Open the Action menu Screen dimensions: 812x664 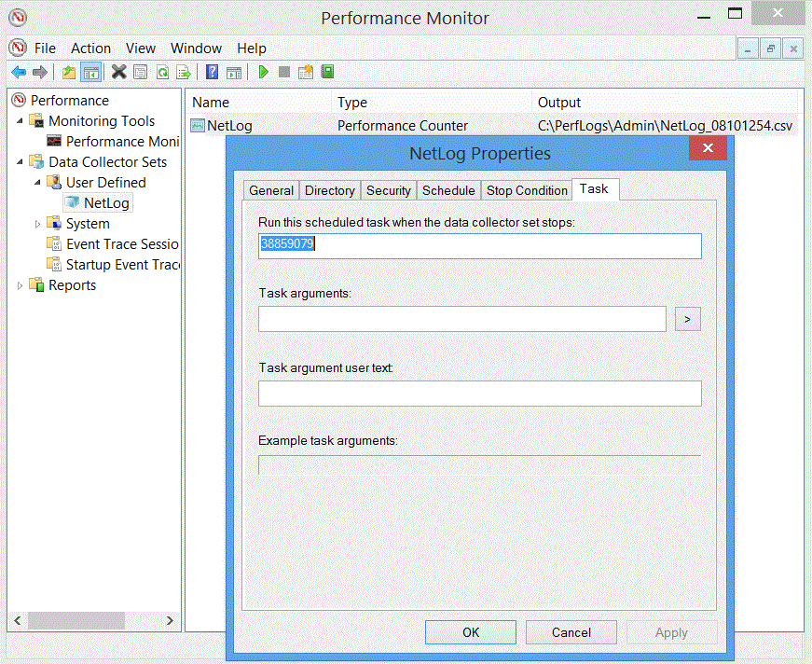click(91, 48)
